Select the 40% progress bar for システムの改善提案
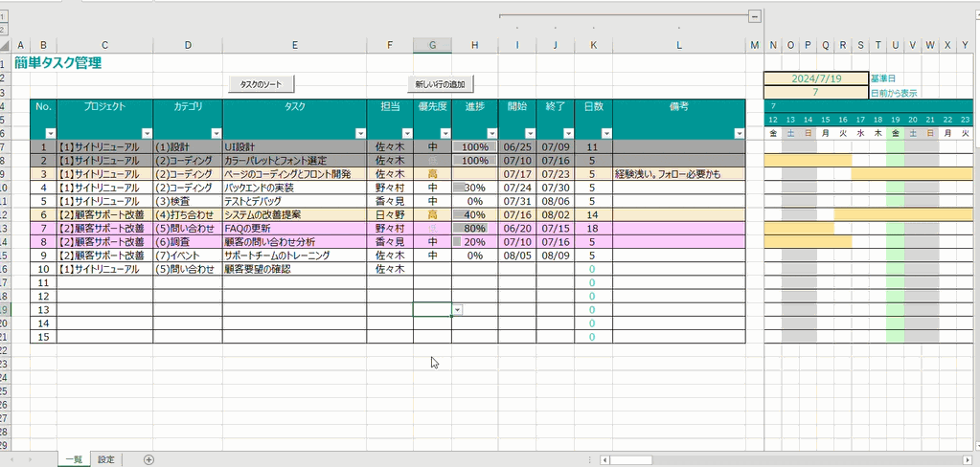 (475, 214)
